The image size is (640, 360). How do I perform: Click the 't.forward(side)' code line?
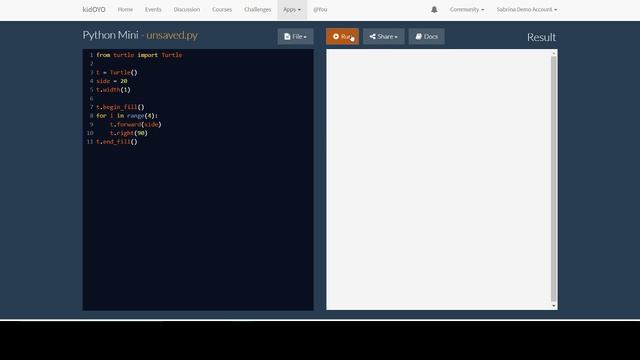coord(136,124)
